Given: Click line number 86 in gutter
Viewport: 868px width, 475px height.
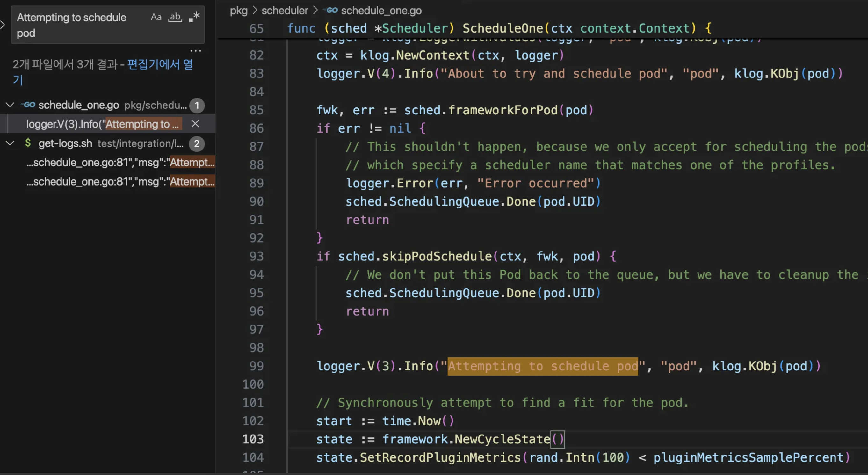Looking at the screenshot, I should [257, 128].
